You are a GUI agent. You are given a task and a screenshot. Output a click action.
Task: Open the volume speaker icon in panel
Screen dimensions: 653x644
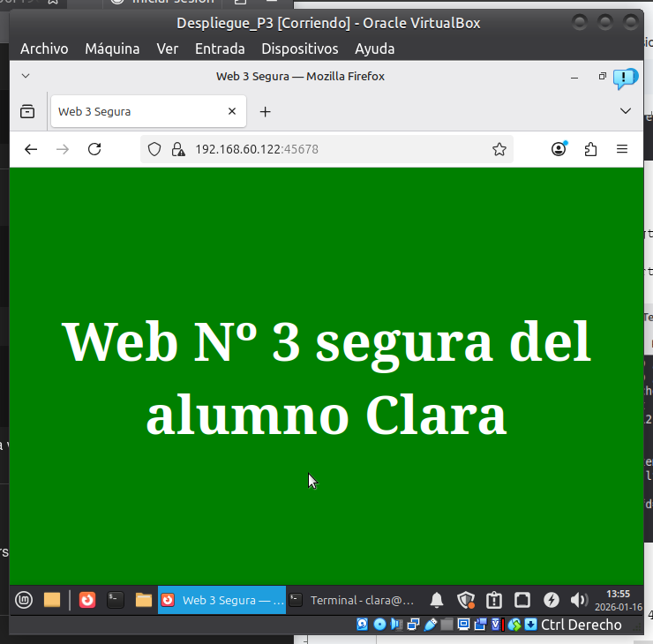[579, 601]
